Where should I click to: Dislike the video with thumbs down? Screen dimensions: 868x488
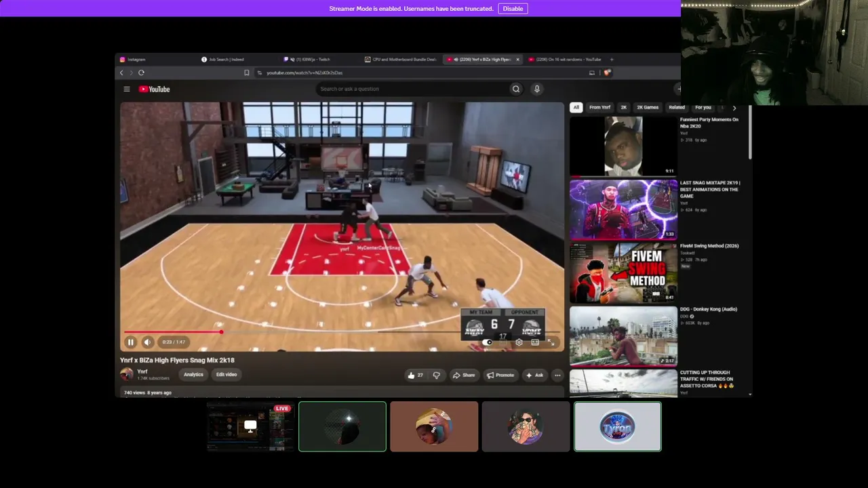tap(436, 375)
